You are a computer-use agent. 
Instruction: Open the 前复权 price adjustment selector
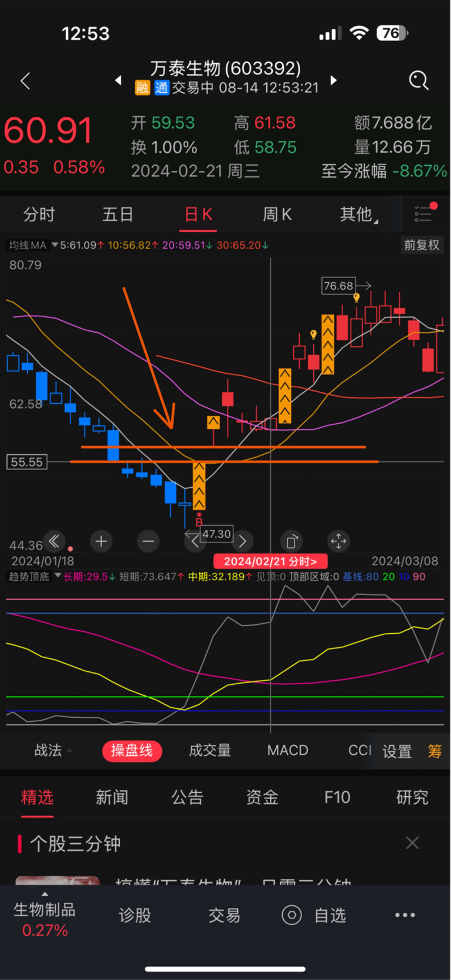pyautogui.click(x=422, y=245)
